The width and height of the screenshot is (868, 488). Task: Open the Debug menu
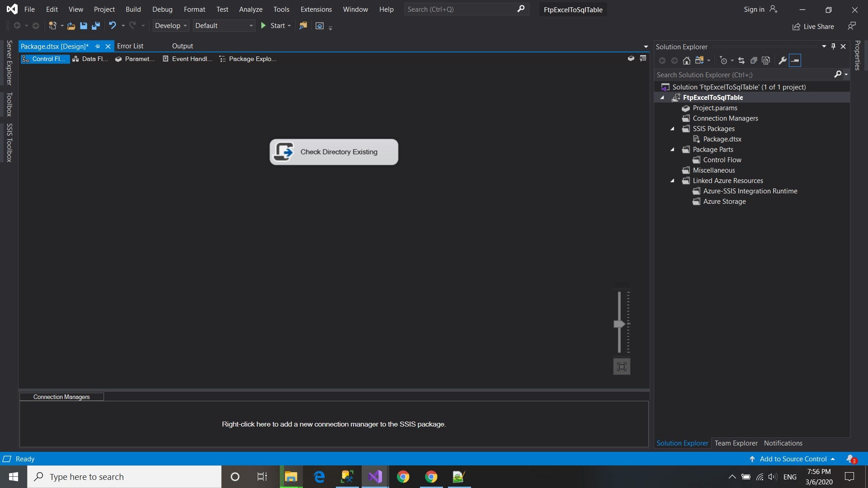(162, 9)
